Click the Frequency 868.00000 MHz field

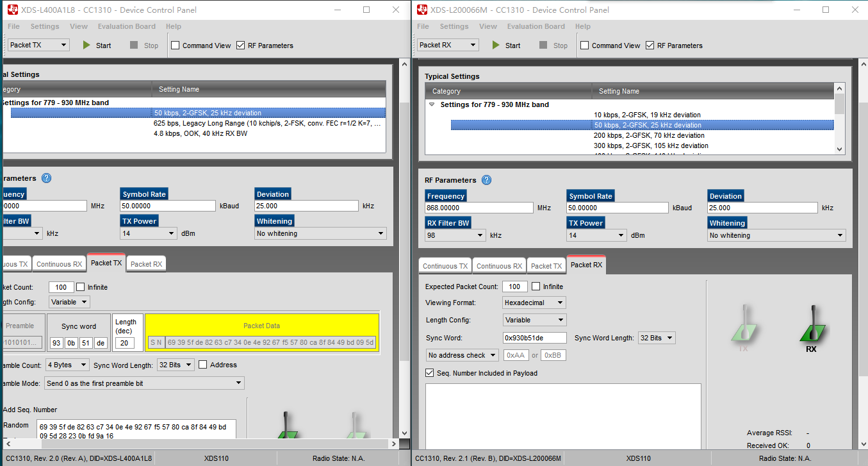479,208
